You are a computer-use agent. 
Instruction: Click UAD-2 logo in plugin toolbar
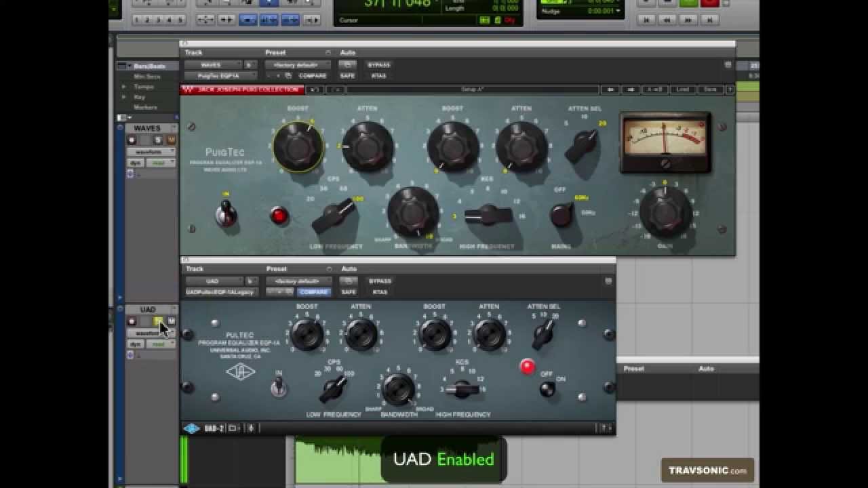(192, 428)
